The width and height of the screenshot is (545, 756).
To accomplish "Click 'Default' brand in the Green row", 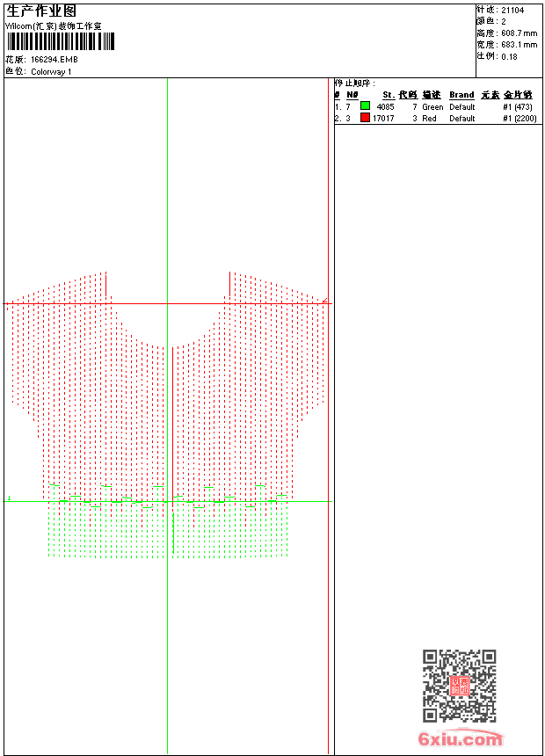I will pos(462,106).
